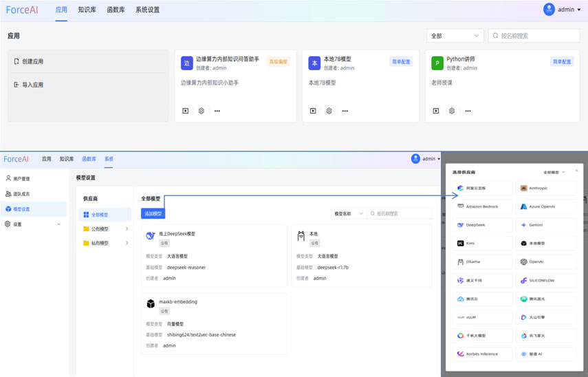Choose Amazon Bedrock provider
Image resolution: width=588 pixels, height=377 pixels.
coord(482,206)
